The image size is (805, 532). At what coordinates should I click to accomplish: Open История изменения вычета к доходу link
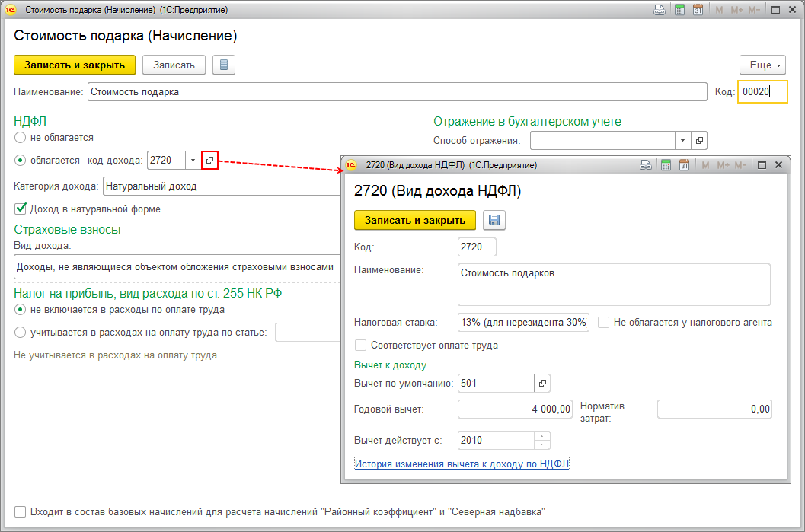(462, 464)
